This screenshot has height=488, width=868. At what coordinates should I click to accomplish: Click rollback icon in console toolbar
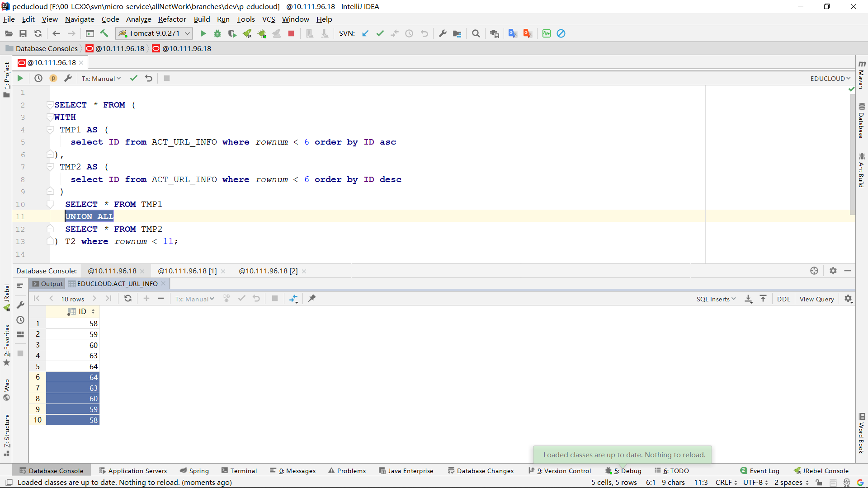coord(149,78)
